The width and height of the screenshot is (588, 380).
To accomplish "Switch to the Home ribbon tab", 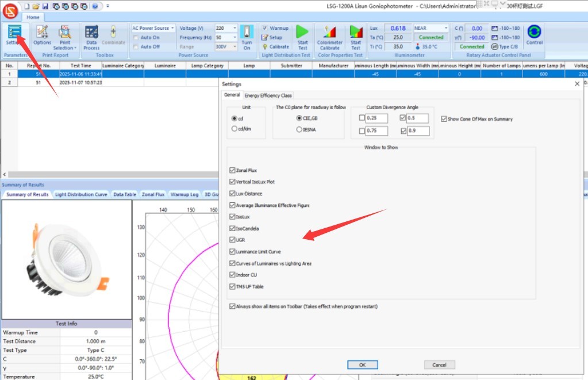I will [x=33, y=17].
